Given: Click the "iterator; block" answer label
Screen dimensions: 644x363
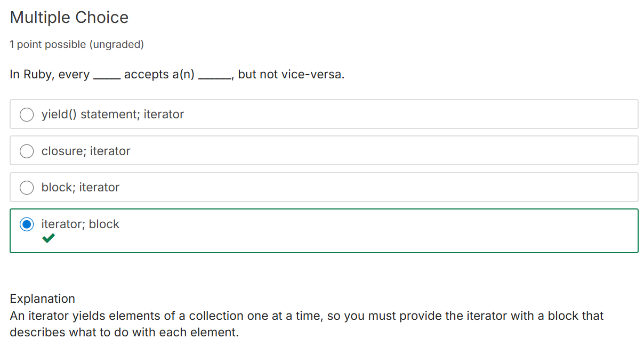Looking at the screenshot, I should coord(80,224).
